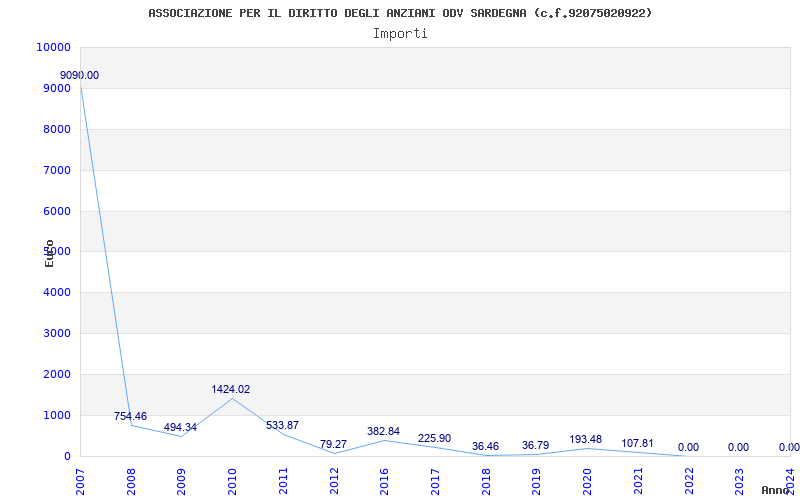This screenshot has height=500, width=800.
Task: Click the 382.84 value label
Action: (383, 432)
